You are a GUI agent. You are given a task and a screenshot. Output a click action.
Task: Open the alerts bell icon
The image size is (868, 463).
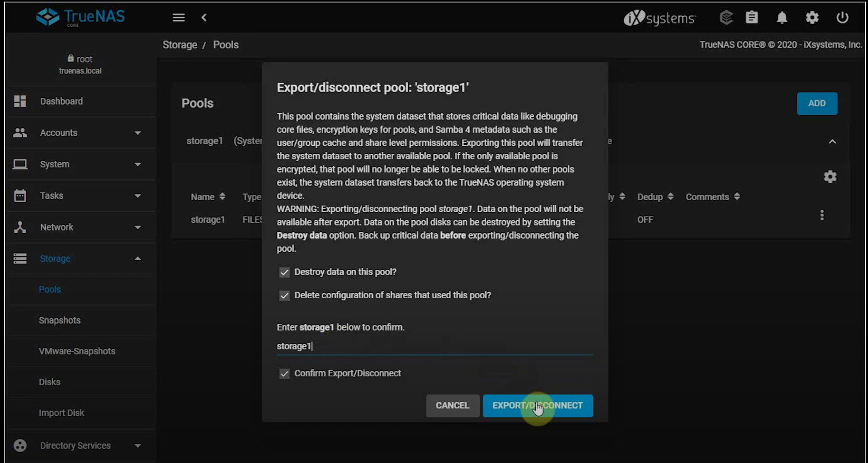(x=782, y=18)
